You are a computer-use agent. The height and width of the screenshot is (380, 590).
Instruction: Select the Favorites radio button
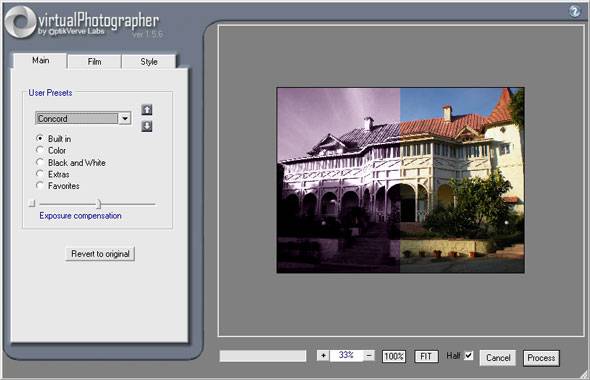[40, 185]
